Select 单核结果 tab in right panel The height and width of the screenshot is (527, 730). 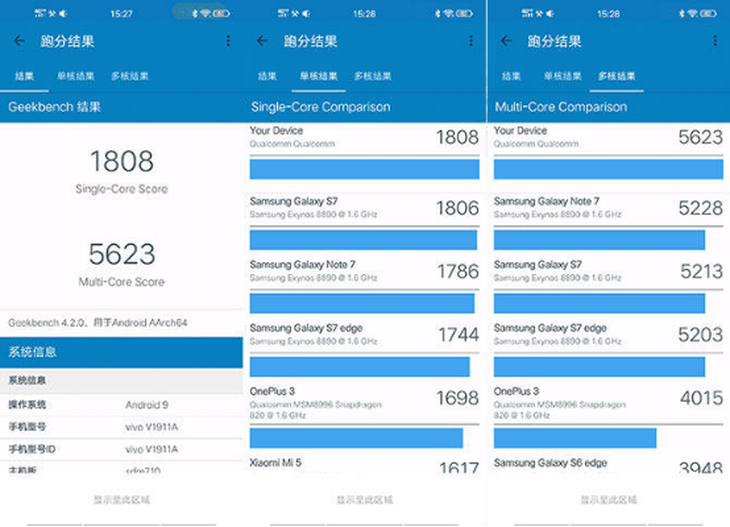click(x=562, y=76)
